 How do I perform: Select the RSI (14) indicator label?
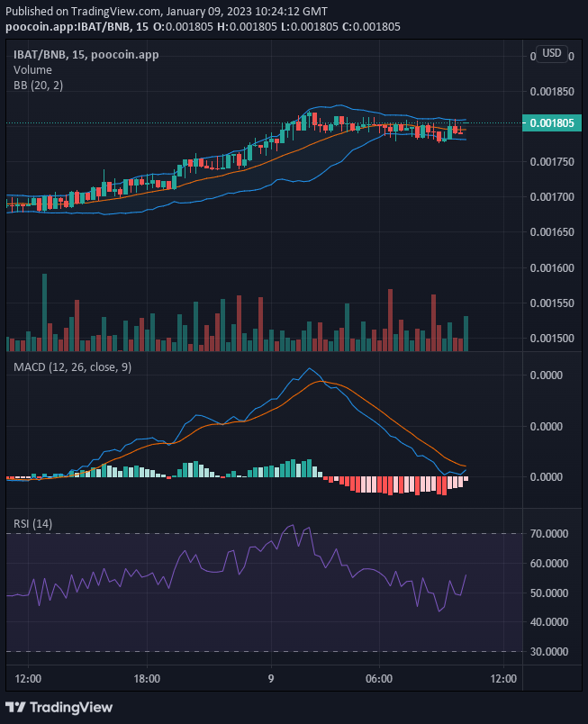[32, 523]
